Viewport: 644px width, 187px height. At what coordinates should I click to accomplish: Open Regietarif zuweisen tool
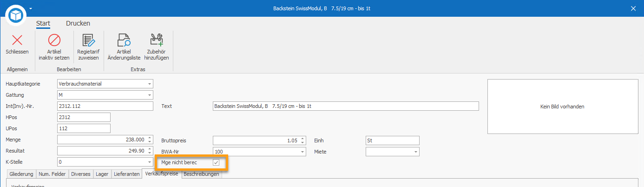[x=88, y=47]
